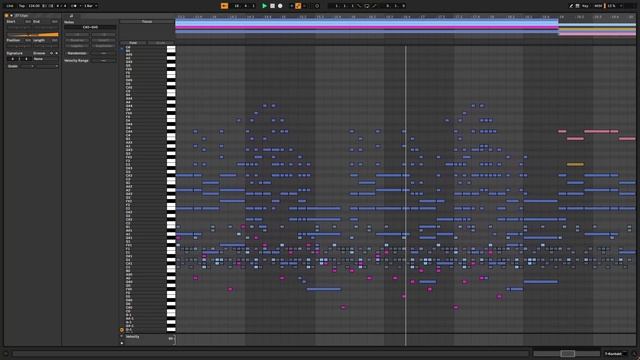Click the horizontal scrollbar at bottom
Image resolution: width=640 pixels, height=360 pixels.
coord(271,353)
